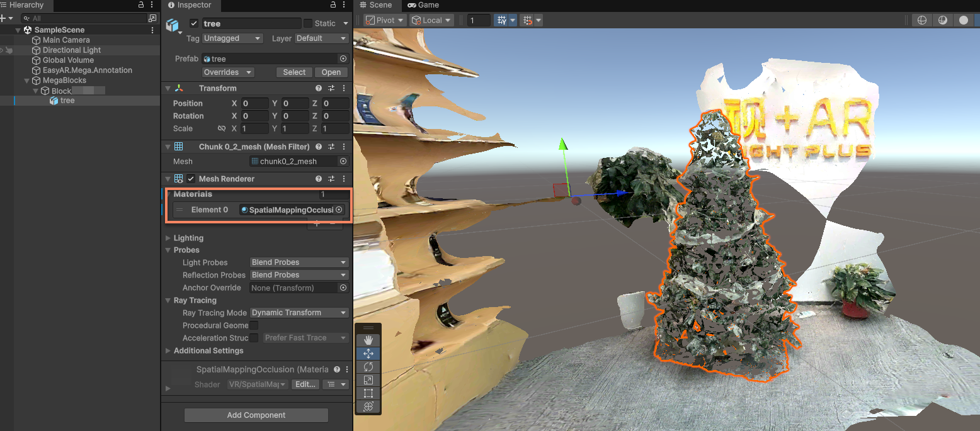Viewport: 980px width, 431px height.
Task: Open the Ray Tracing Mode dropdown
Action: tap(299, 312)
